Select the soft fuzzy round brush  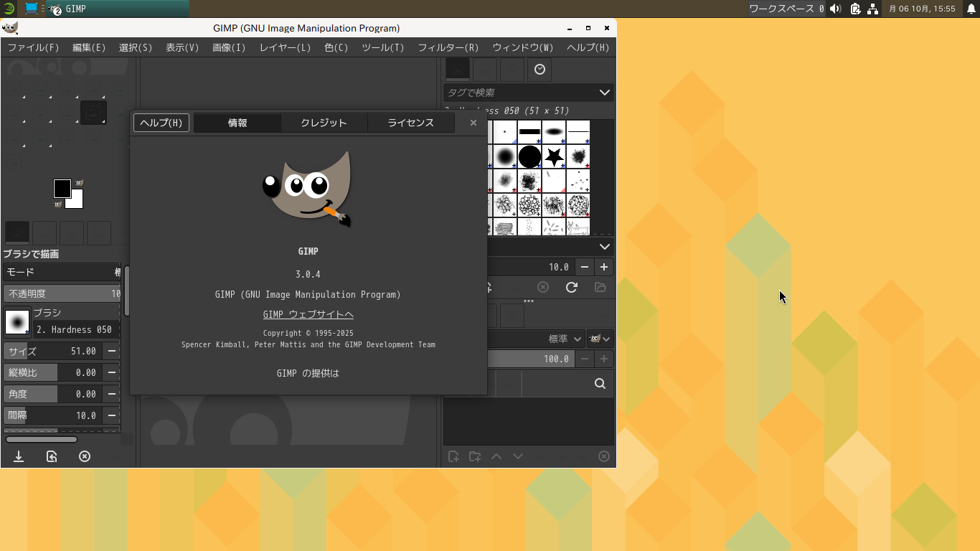click(x=505, y=156)
